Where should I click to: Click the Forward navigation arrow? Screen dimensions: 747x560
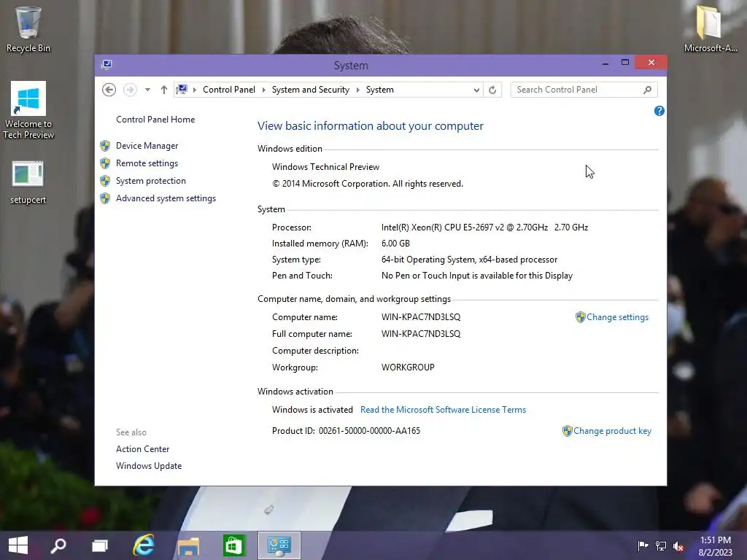click(130, 90)
